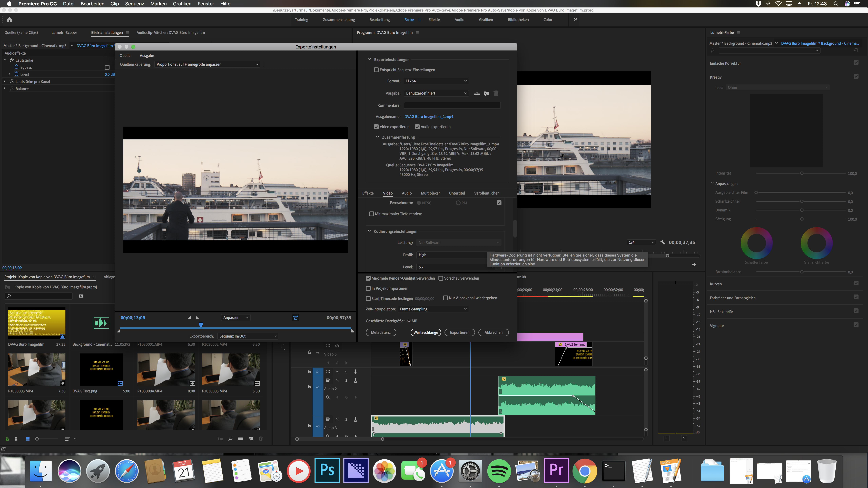Toggle Video 5 track visibility eye
Viewport: 868px width, 488px height.
pyautogui.click(x=337, y=345)
